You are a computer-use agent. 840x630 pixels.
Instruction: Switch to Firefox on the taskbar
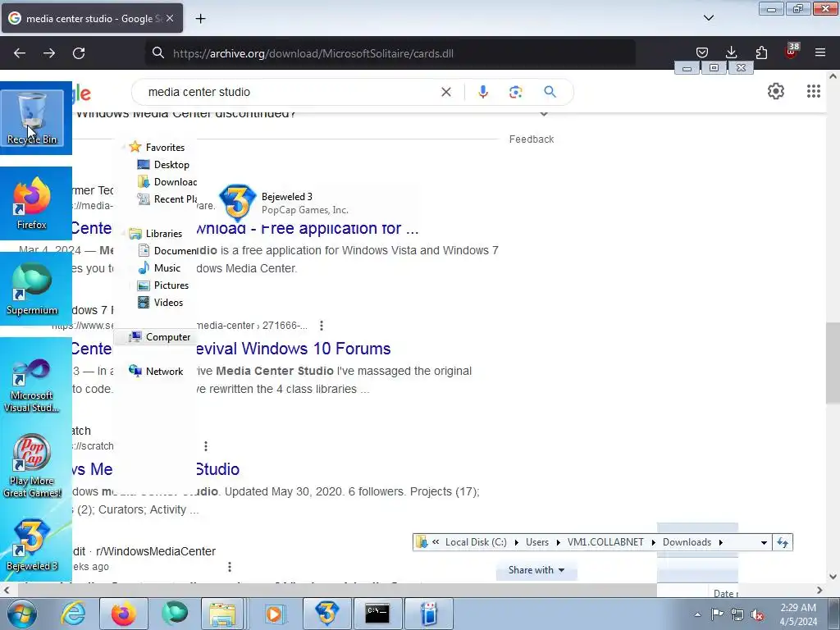point(124,614)
